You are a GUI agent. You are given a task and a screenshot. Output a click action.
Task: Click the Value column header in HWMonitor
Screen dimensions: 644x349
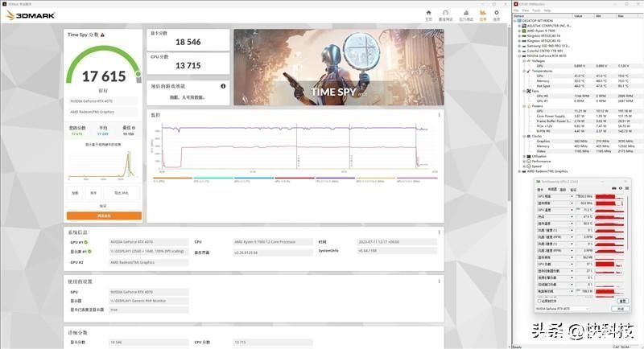(x=584, y=15)
